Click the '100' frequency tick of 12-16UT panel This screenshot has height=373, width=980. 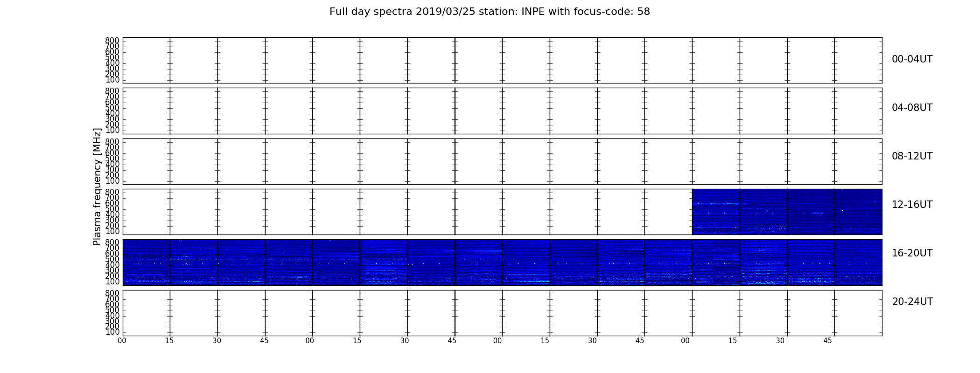coord(112,231)
